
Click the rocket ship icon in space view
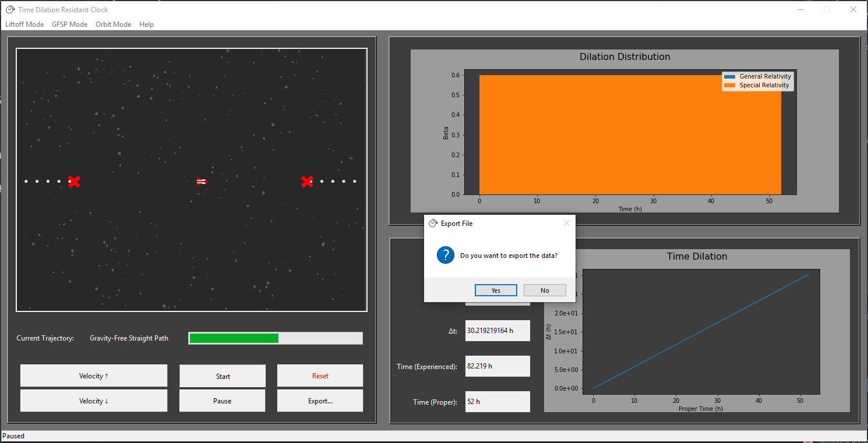[x=202, y=182]
